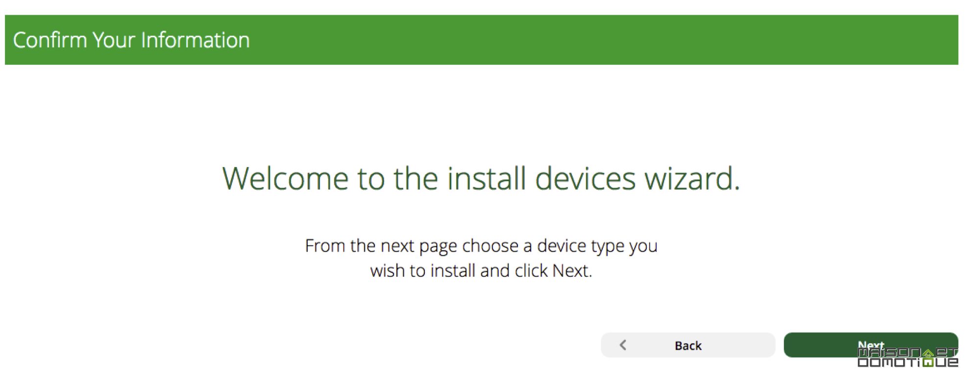Click the word Welcome in the heading
The width and height of the screenshot is (980, 384).
[285, 178]
